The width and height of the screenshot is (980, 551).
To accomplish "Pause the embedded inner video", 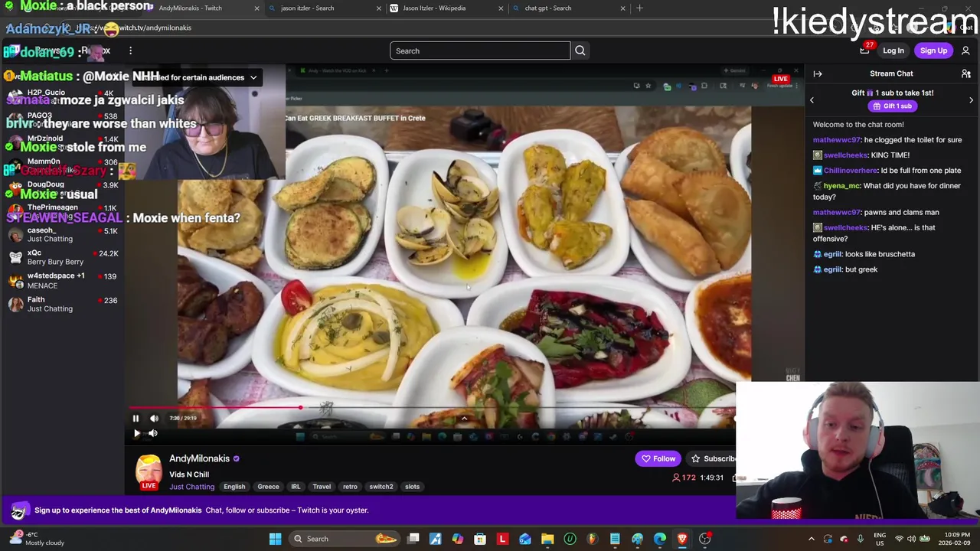I will coord(136,418).
